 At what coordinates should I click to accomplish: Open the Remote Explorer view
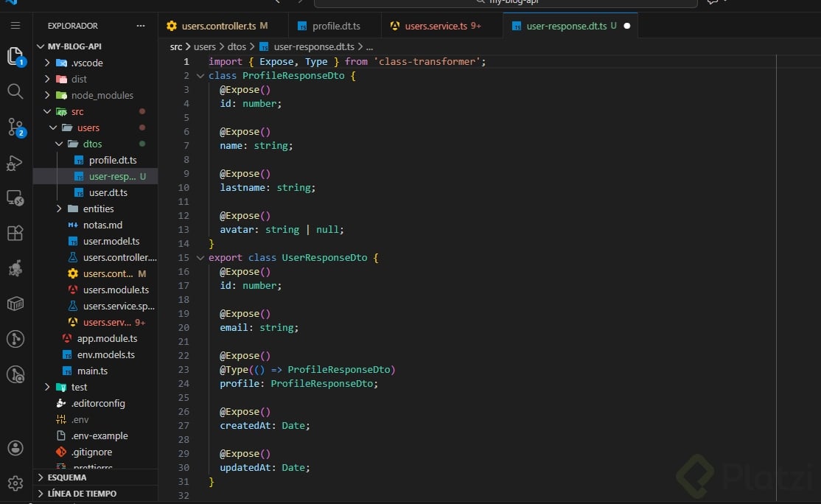click(15, 197)
